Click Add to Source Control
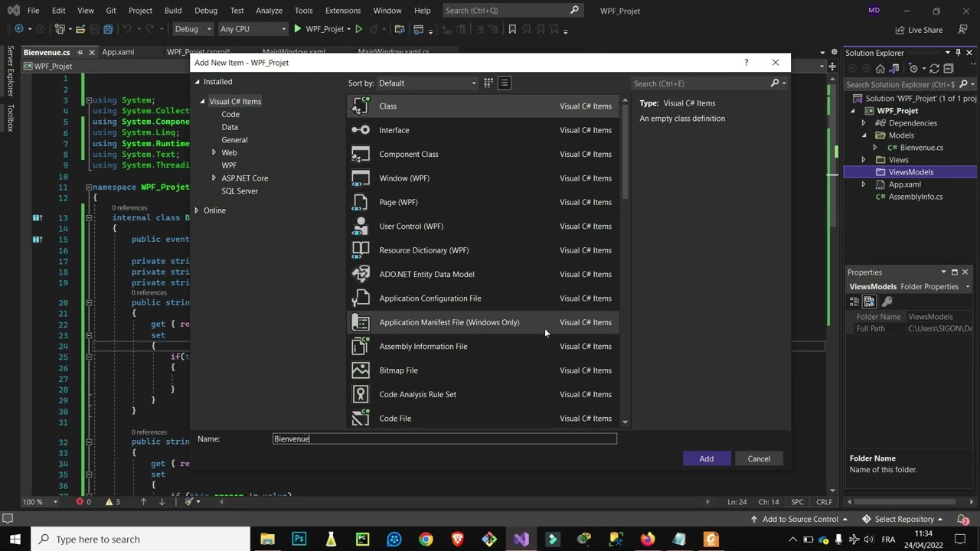 pyautogui.click(x=799, y=519)
